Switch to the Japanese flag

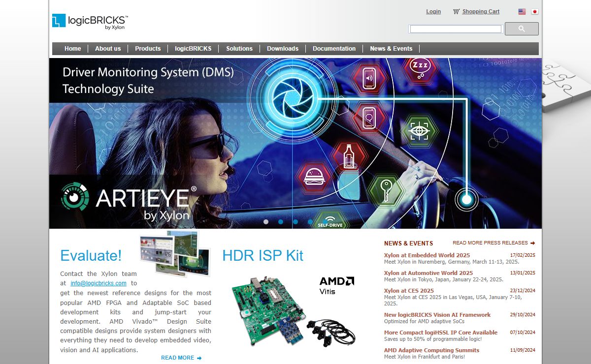pyautogui.click(x=535, y=11)
